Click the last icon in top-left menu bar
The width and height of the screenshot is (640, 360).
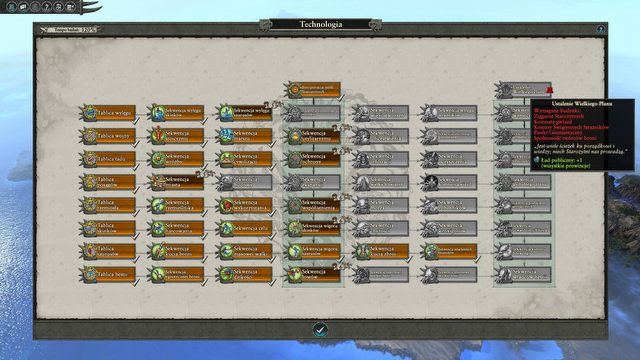tap(70, 7)
